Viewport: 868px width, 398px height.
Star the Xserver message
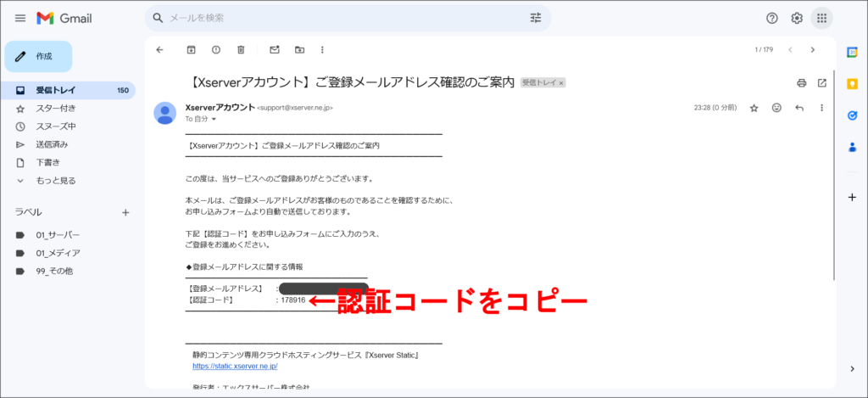point(754,108)
